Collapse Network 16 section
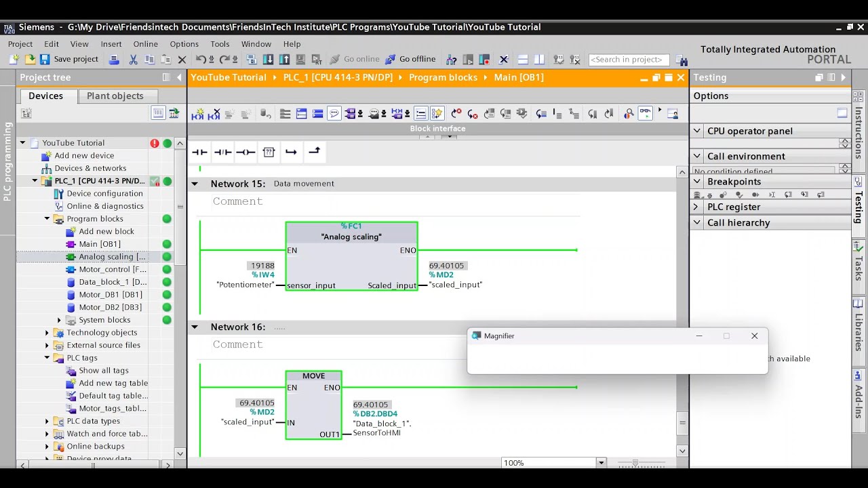Screen dimensions: 868x488 (x=195, y=327)
